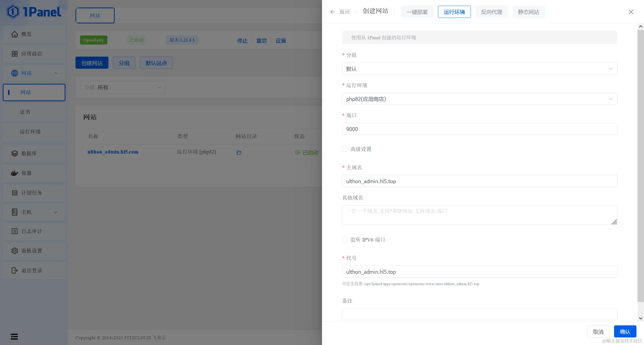
Task: Toggle the sidebar collapse icon at bottom
Action: click(x=14, y=336)
